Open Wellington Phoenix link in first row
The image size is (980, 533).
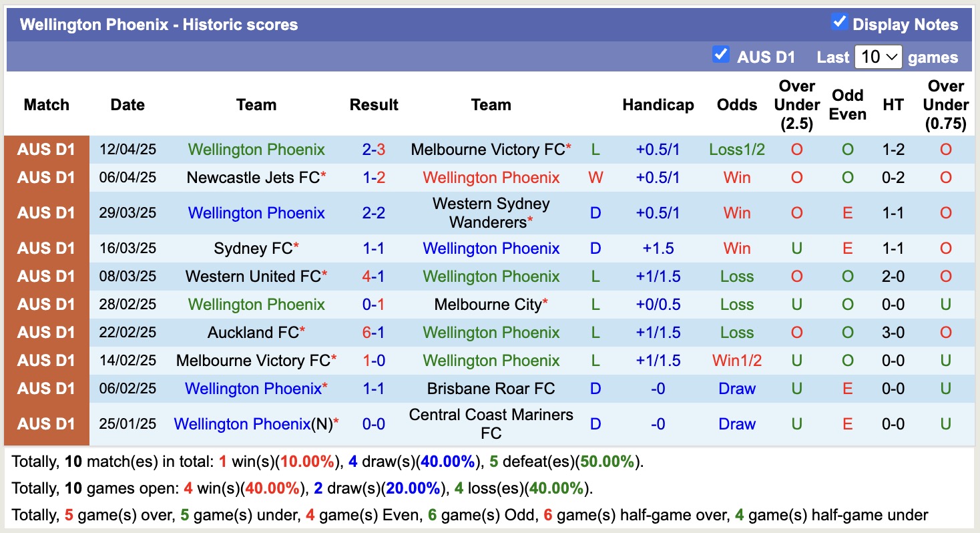[x=256, y=150]
